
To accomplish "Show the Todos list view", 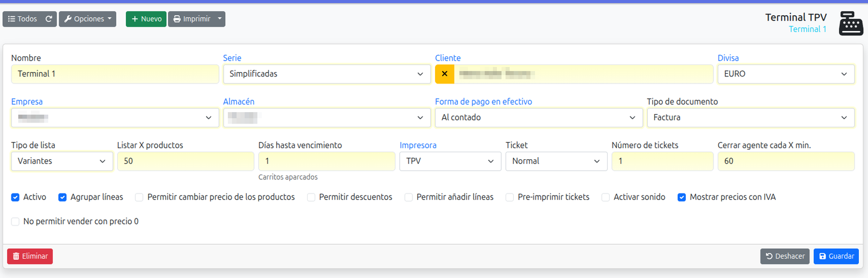I will point(22,19).
